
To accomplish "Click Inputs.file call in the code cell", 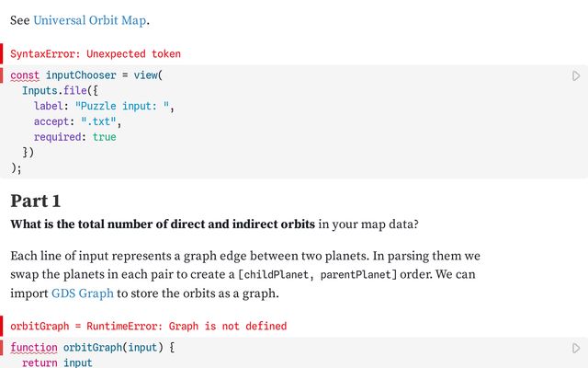I will (x=54, y=91).
